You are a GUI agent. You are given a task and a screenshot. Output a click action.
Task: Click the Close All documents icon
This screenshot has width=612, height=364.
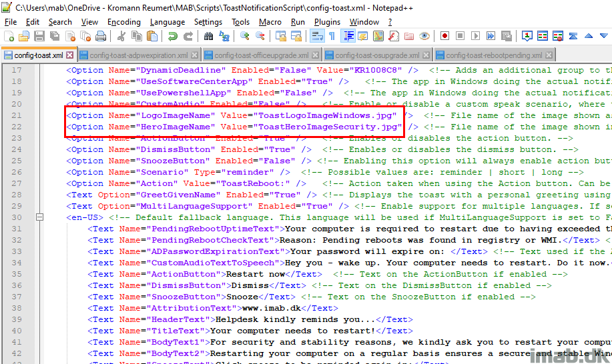85,36
